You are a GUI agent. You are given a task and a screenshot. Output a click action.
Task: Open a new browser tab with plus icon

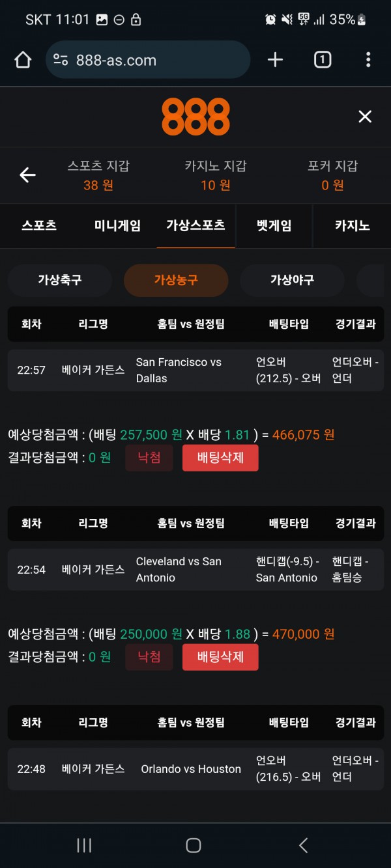(276, 61)
